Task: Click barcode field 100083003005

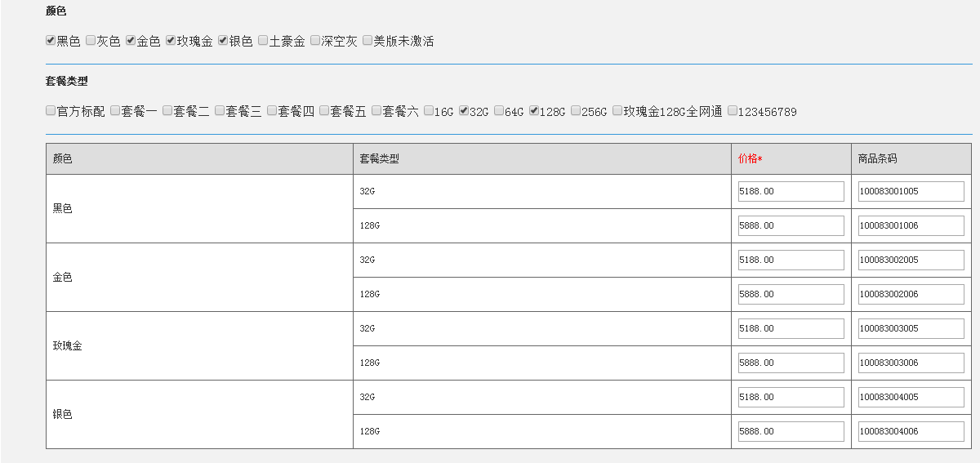Action: [911, 328]
